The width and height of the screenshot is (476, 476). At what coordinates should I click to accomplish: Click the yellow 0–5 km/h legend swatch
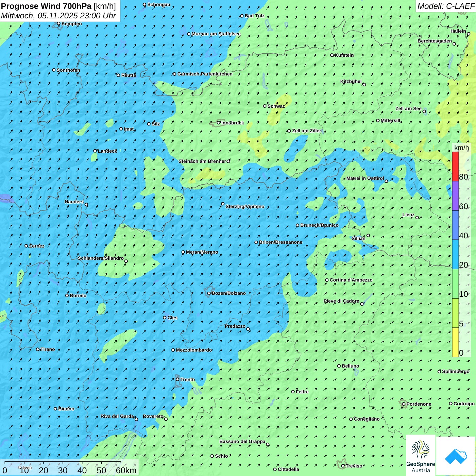pyautogui.click(x=455, y=342)
